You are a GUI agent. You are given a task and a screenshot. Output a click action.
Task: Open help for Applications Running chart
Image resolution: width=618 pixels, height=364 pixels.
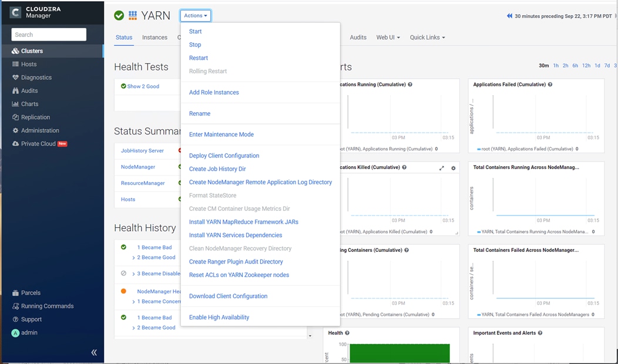[x=410, y=85]
